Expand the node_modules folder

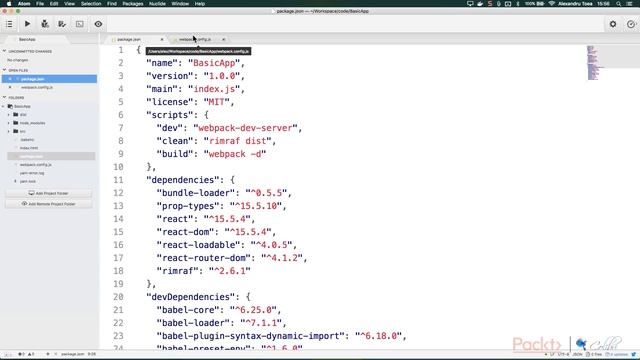point(9,123)
